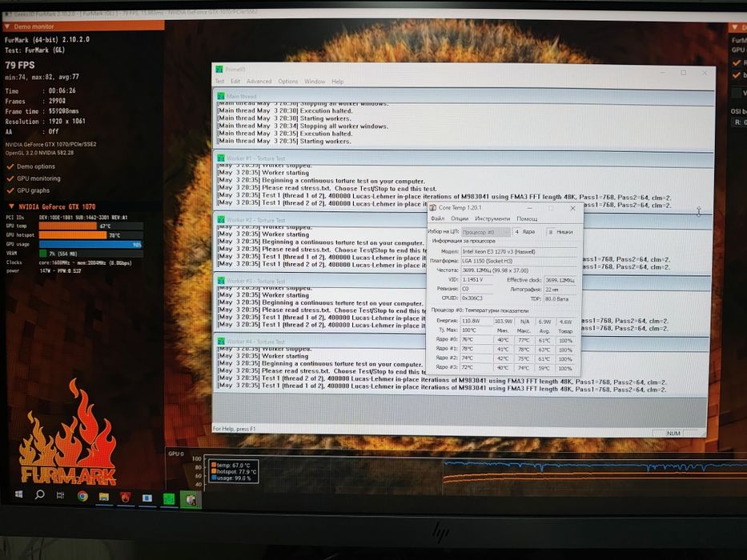The image size is (747, 560).
Task: Open Core Temp Инструменти menu
Action: tap(492, 218)
